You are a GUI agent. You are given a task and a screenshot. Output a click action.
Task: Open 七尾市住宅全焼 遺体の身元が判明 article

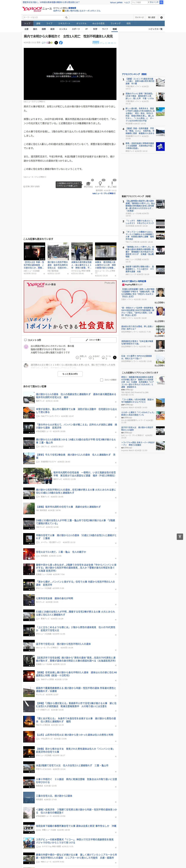click(x=54, y=598)
